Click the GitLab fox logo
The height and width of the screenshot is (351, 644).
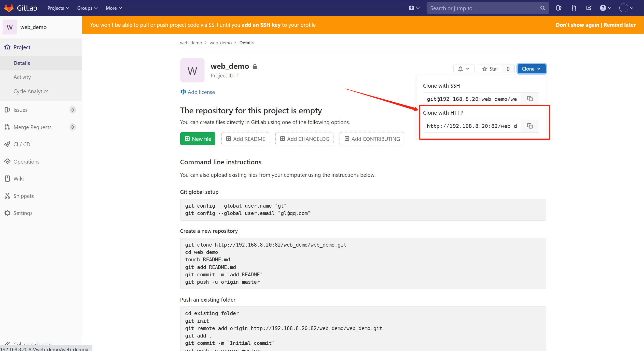pos(9,8)
